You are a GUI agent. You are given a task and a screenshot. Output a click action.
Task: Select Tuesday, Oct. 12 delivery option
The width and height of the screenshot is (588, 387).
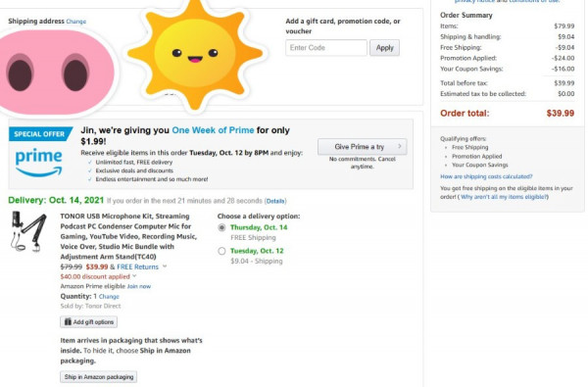tap(221, 251)
